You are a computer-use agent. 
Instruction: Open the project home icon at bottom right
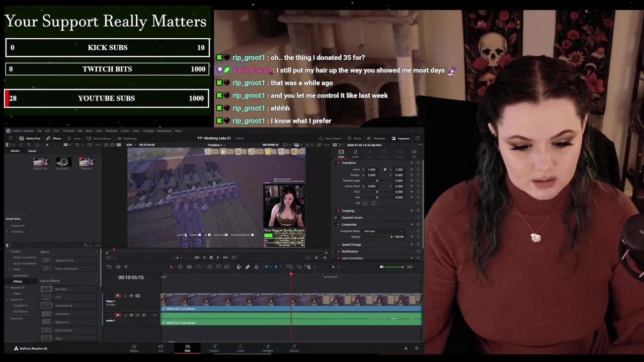[x=406, y=348]
